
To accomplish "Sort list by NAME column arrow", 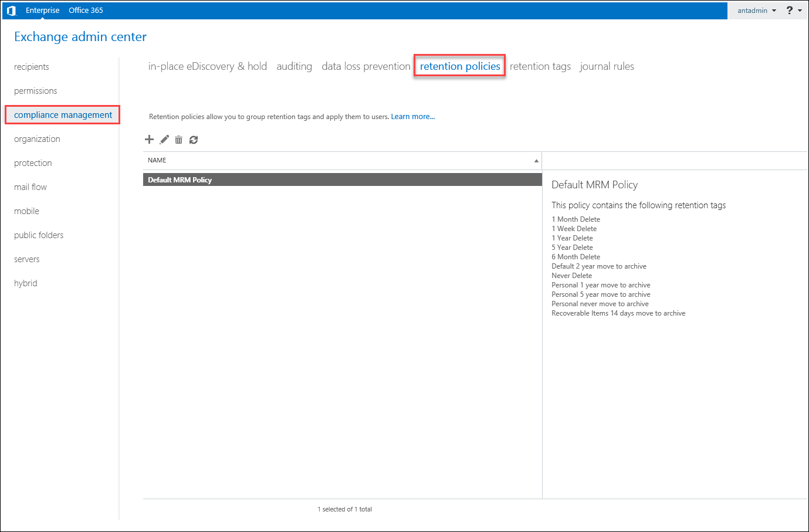I will tap(536, 161).
